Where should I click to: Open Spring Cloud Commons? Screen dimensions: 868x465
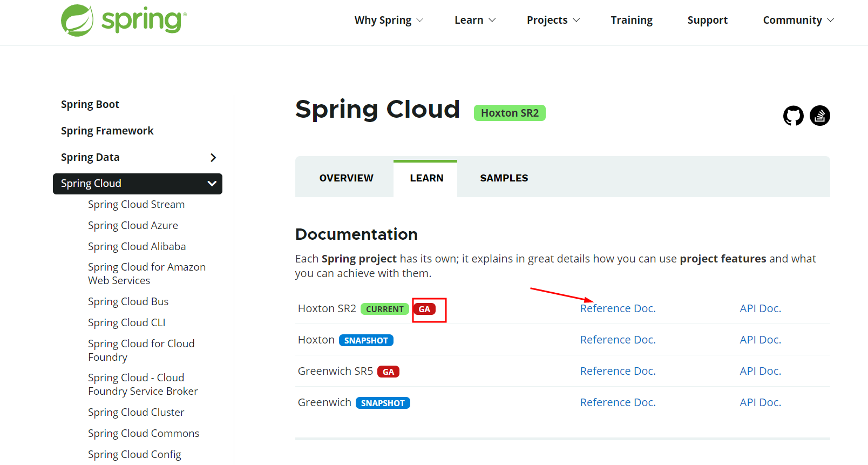(144, 433)
